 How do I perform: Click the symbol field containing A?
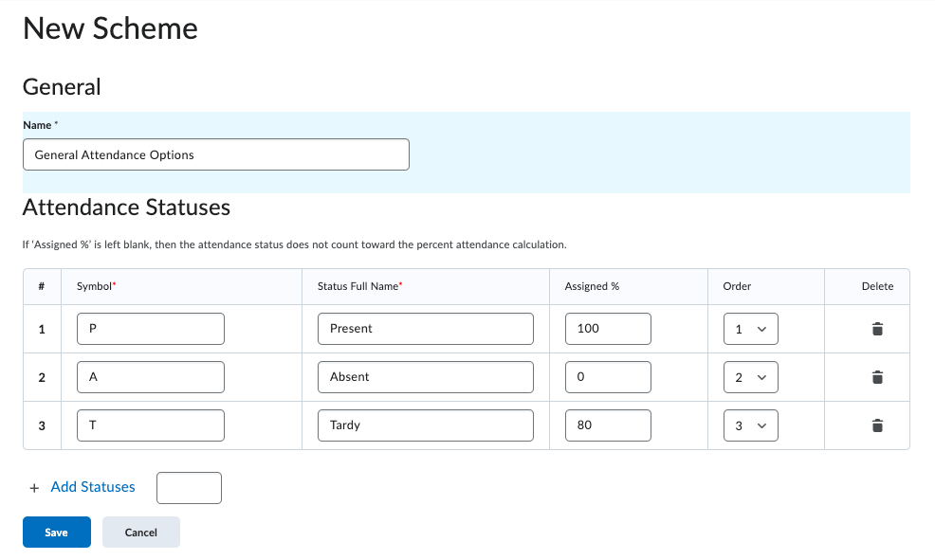(x=151, y=377)
